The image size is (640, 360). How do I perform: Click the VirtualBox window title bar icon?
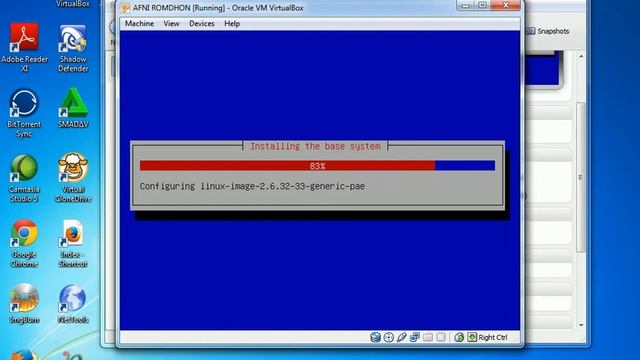point(126,8)
